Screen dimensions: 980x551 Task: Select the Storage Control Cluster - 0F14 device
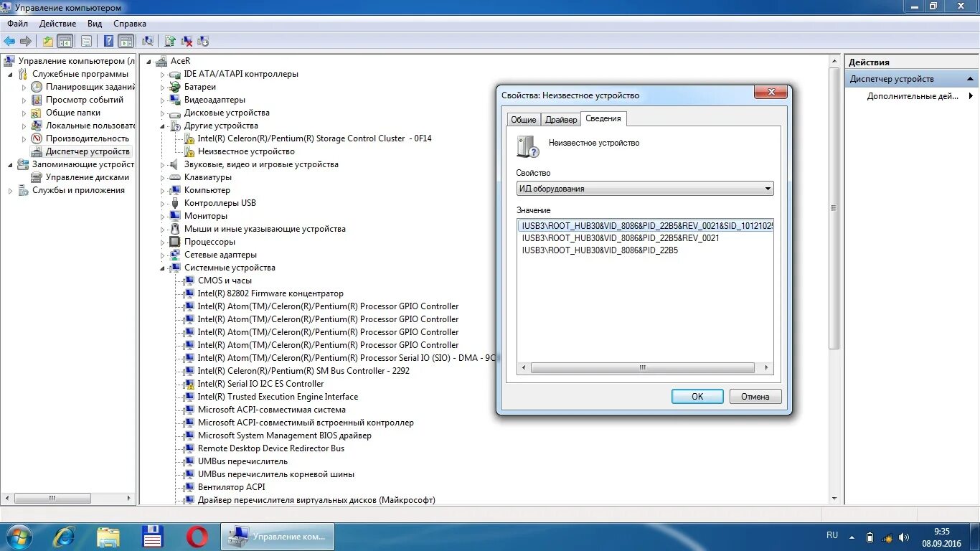[x=314, y=138]
